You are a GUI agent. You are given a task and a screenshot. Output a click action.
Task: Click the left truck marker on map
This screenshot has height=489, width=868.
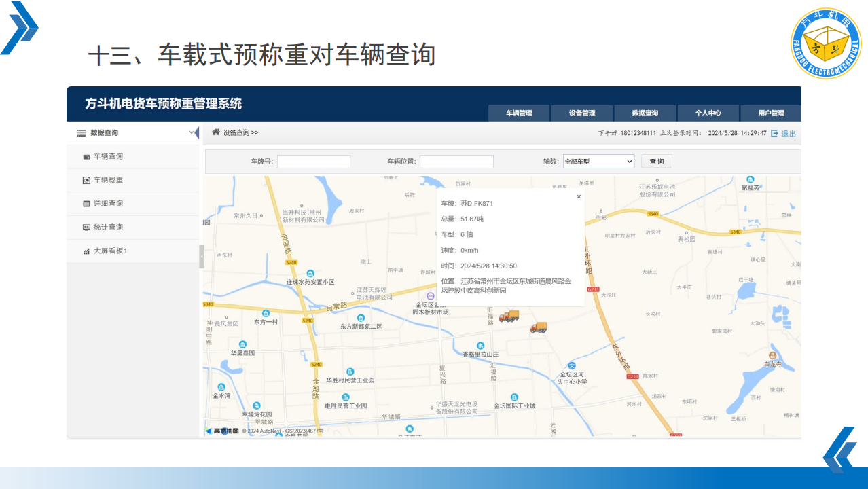coord(509,316)
